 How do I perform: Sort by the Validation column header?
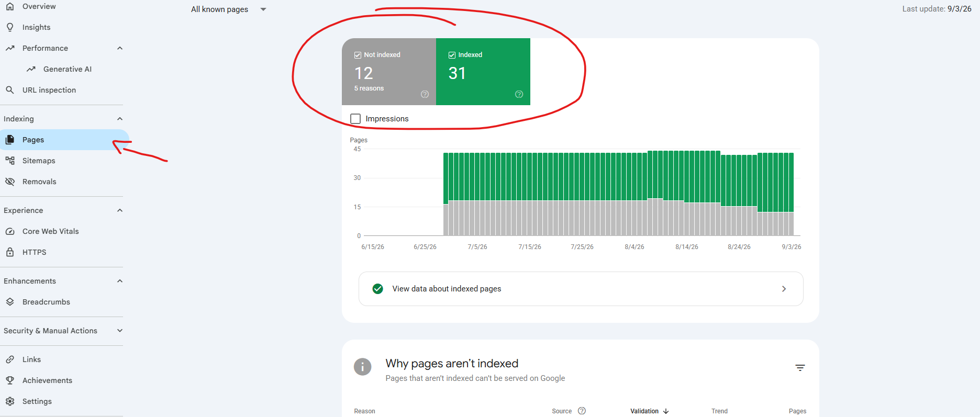click(x=650, y=411)
